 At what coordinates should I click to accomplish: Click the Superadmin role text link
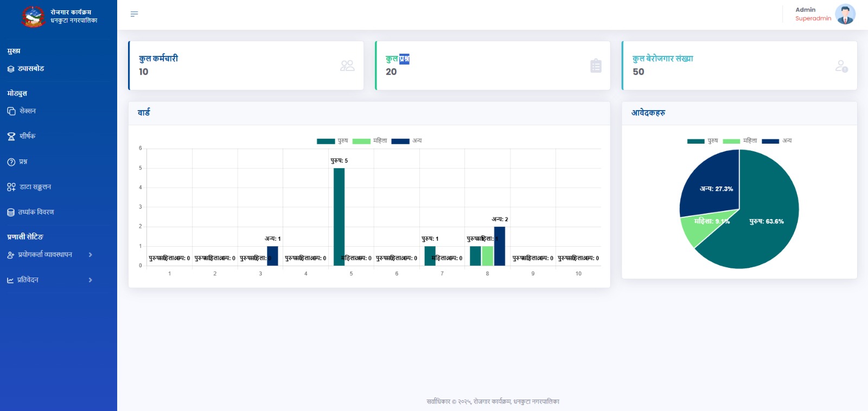(813, 18)
